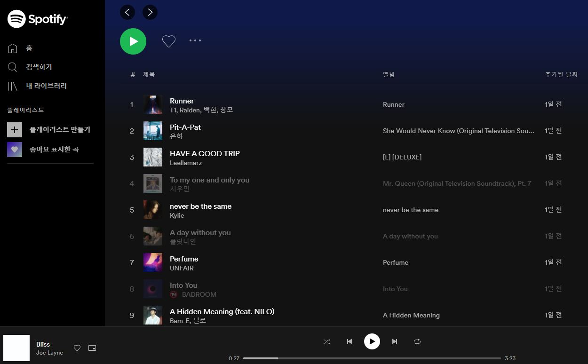This screenshot has width=588, height=364.
Task: Select the track title Runner
Action: (x=182, y=101)
